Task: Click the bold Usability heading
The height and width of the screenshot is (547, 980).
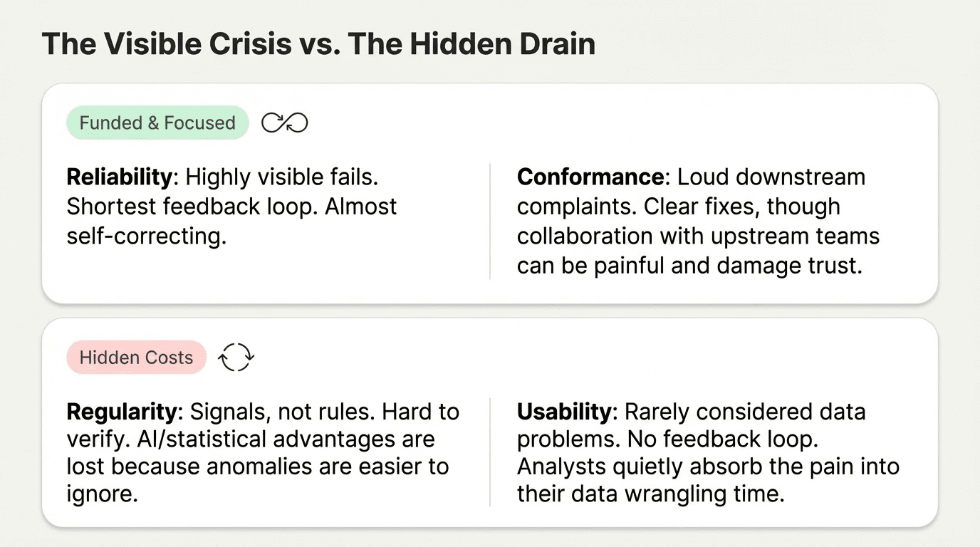Action: (564, 412)
